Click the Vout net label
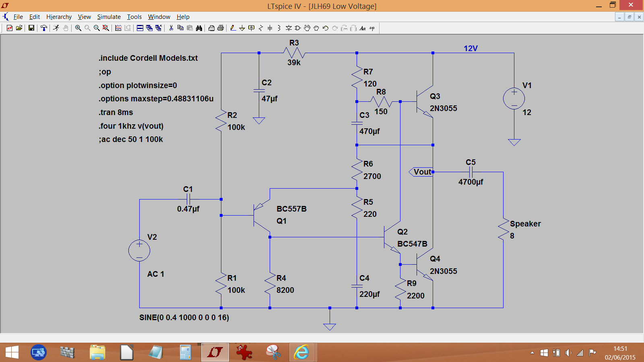644x362 pixels. pos(422,172)
